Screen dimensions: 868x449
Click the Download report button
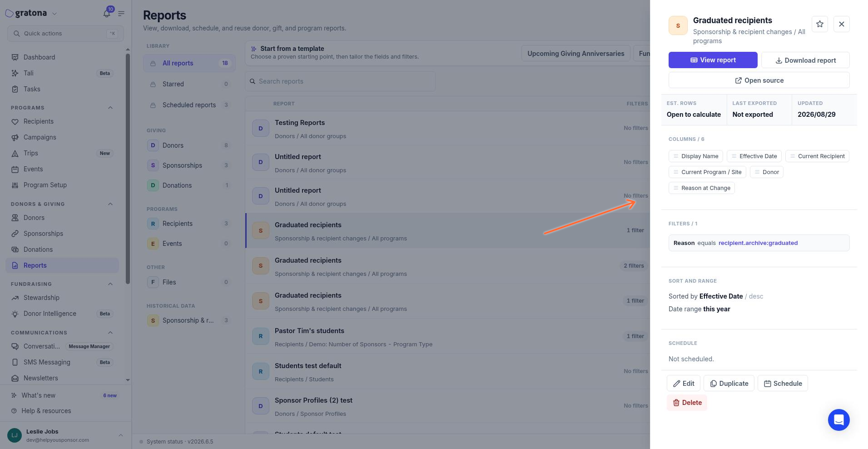[x=805, y=60]
